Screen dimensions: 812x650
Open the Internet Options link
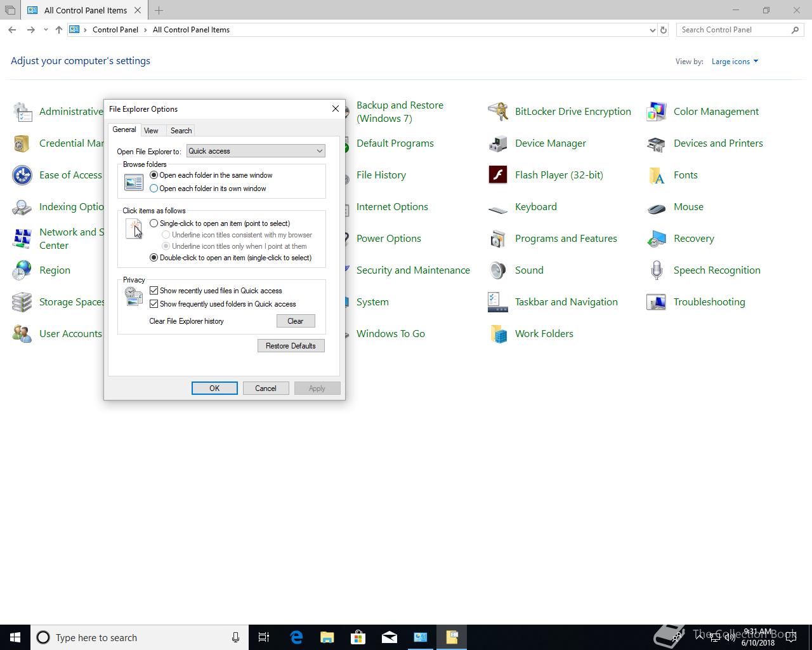click(392, 207)
